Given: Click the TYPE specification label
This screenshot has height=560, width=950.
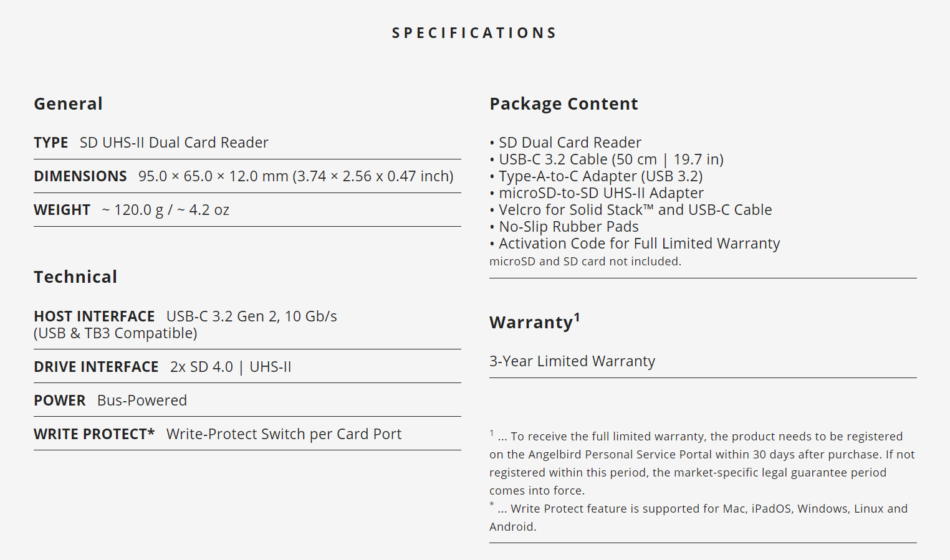Looking at the screenshot, I should click(x=51, y=143).
